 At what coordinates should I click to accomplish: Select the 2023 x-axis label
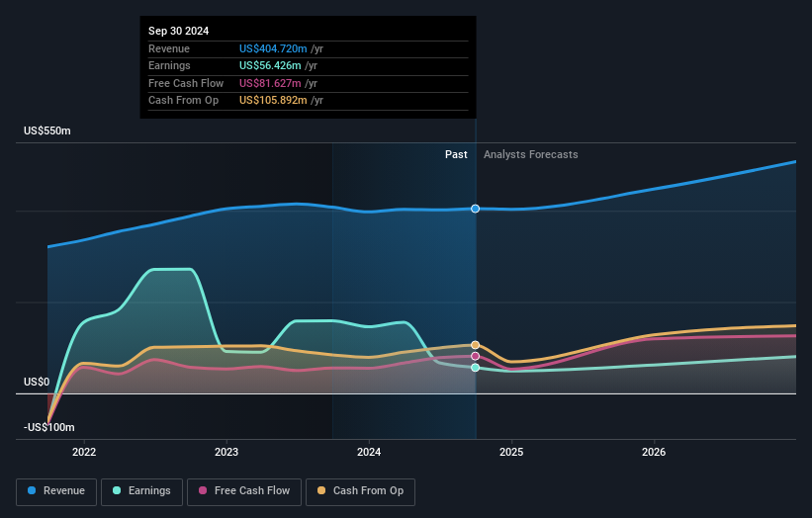[226, 452]
